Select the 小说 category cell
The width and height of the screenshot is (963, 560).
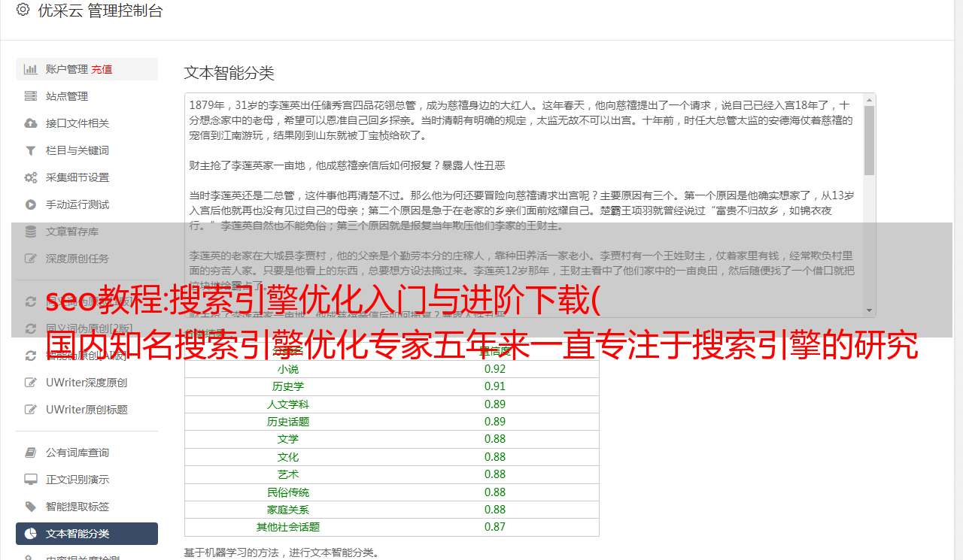tap(288, 369)
